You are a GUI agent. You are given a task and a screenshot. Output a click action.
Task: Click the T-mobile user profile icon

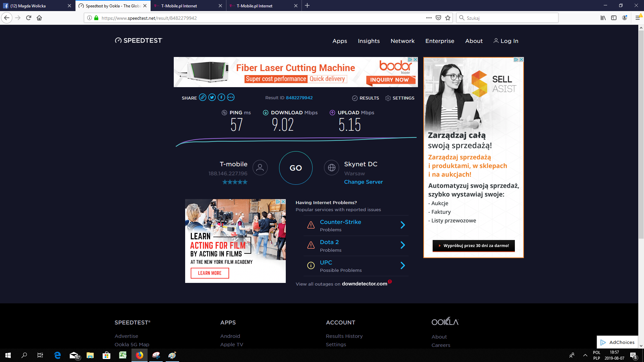pyautogui.click(x=260, y=168)
